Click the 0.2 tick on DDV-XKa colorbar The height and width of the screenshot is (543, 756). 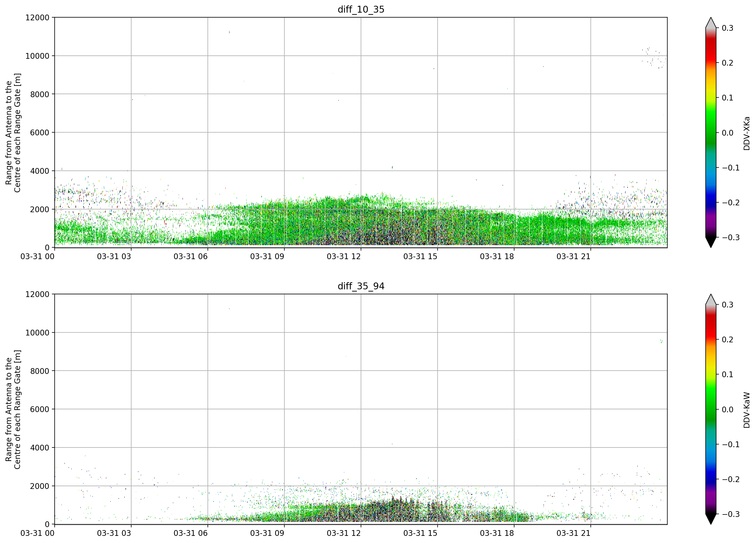(727, 63)
